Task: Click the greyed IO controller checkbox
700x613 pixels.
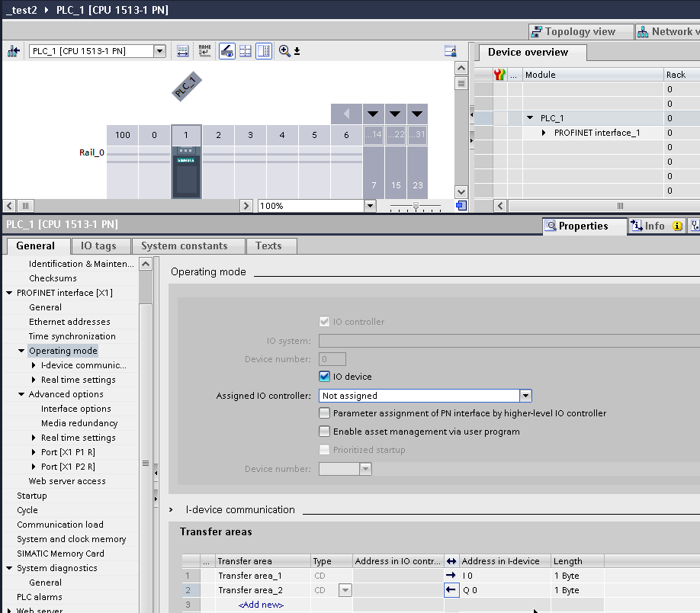Action: tap(325, 322)
